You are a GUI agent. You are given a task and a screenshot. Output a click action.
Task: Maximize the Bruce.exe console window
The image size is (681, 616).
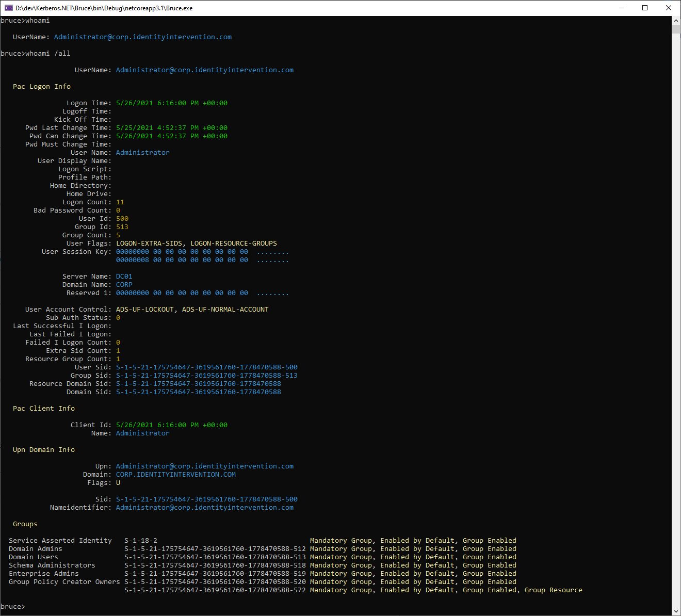[645, 8]
